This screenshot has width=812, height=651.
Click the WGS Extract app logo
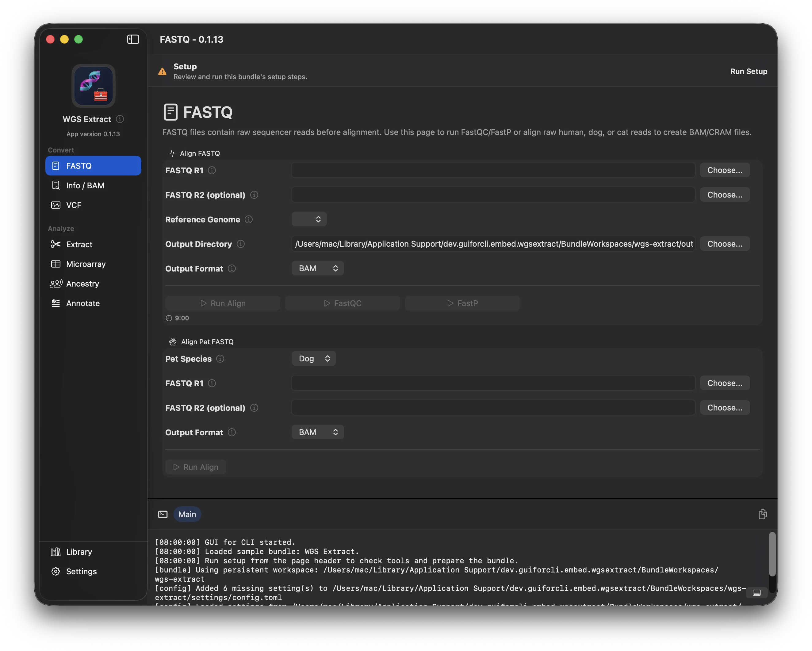coord(94,86)
